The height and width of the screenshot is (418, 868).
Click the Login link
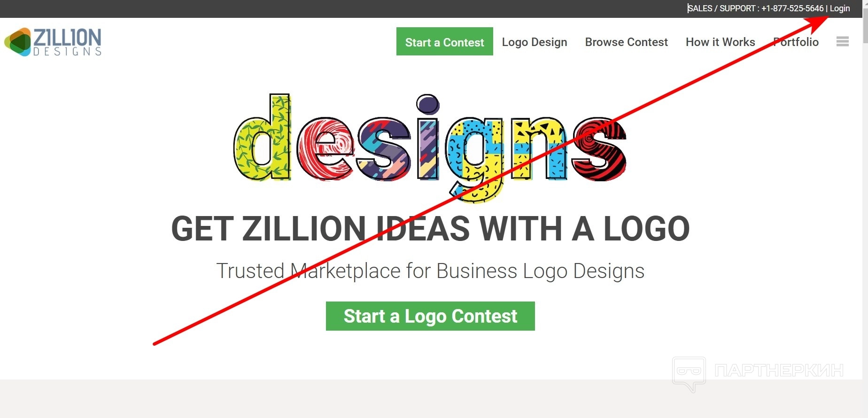tap(840, 8)
